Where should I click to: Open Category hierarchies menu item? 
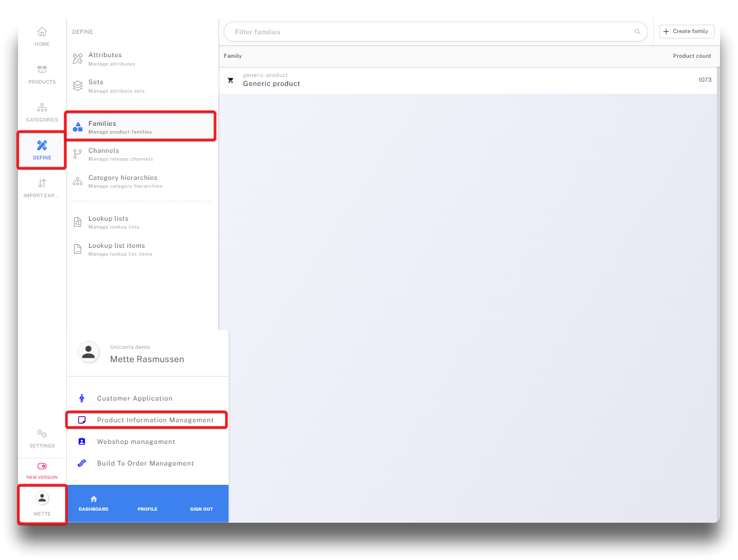pyautogui.click(x=123, y=181)
